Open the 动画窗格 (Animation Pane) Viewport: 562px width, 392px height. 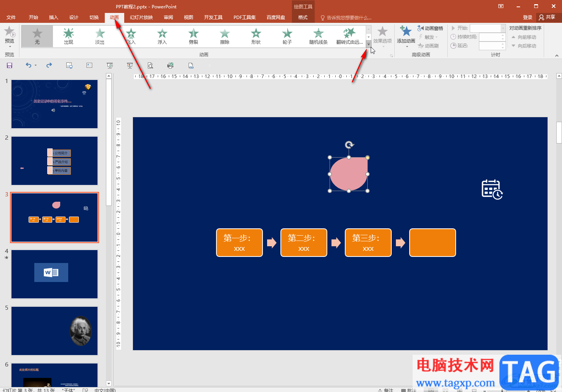pyautogui.click(x=431, y=28)
